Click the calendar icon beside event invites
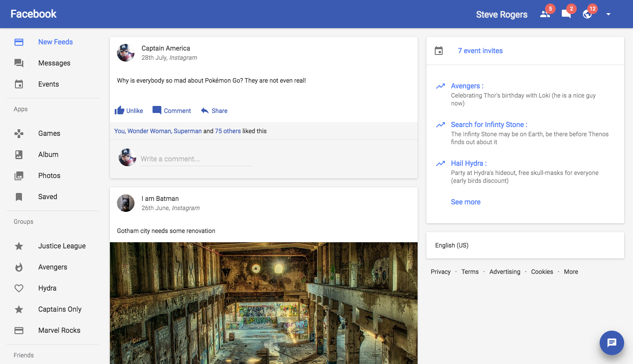Viewport: 633px width, 364px height. pos(439,51)
